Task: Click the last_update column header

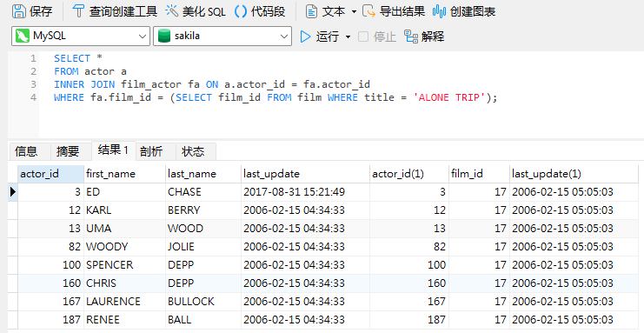Action: [x=306, y=174]
